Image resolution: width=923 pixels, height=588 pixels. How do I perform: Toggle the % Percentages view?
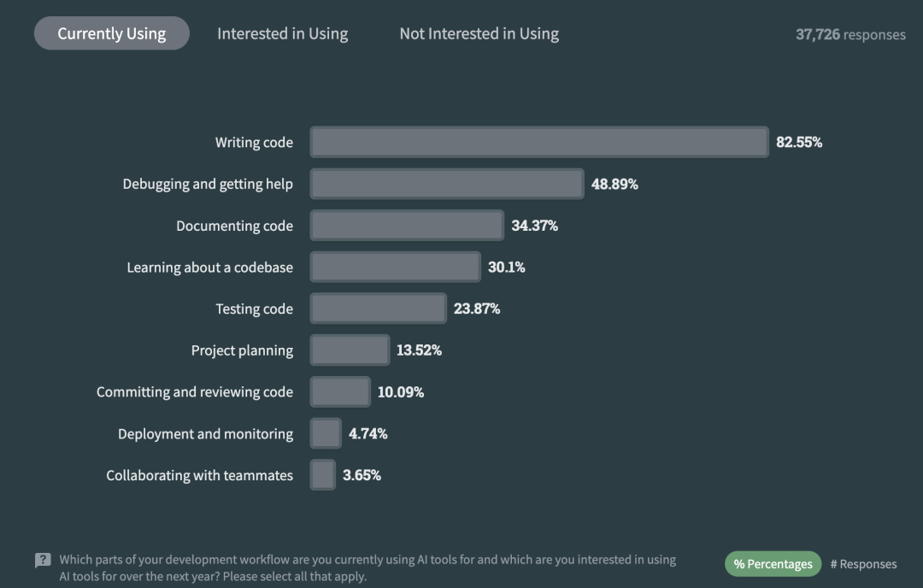point(773,564)
